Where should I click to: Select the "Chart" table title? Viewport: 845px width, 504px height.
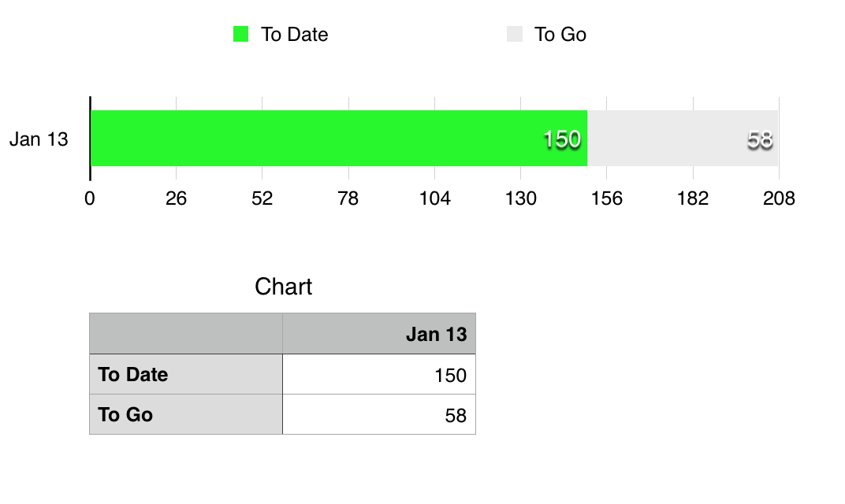click(283, 287)
